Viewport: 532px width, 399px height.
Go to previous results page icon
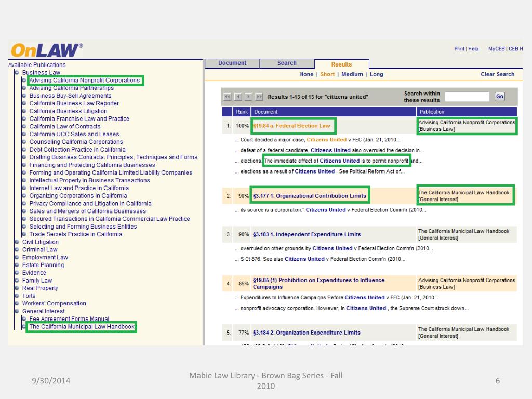238,97
